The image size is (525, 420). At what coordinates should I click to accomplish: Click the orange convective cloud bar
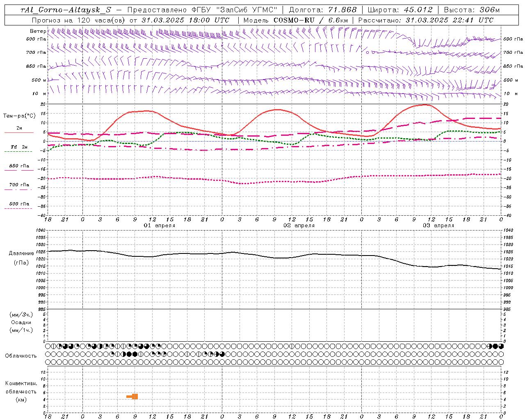pos(132,397)
